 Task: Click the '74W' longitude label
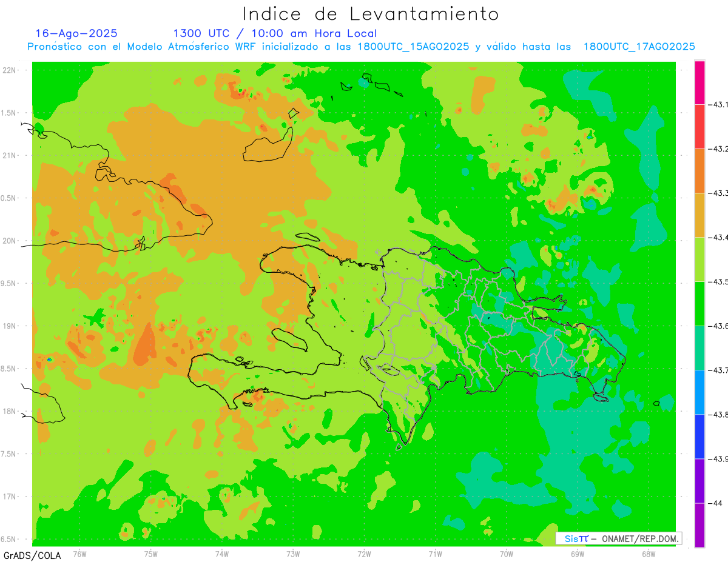(x=222, y=554)
